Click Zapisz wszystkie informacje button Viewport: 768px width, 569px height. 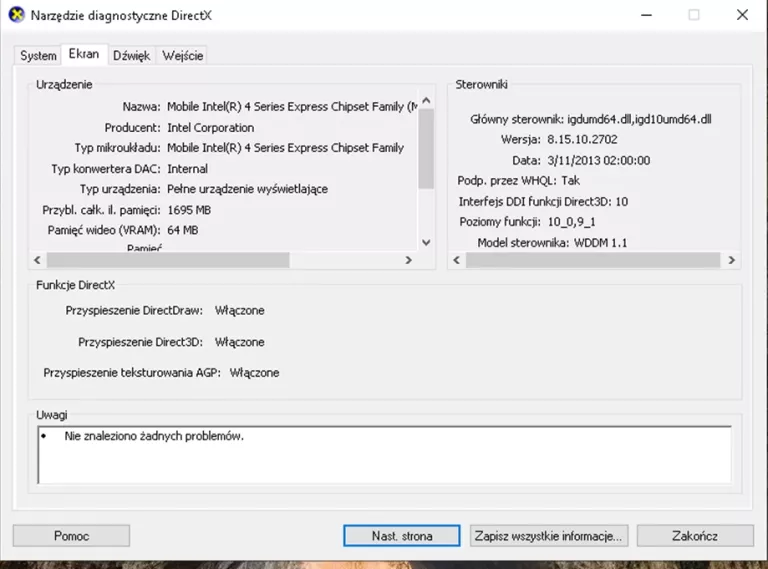[549, 536]
